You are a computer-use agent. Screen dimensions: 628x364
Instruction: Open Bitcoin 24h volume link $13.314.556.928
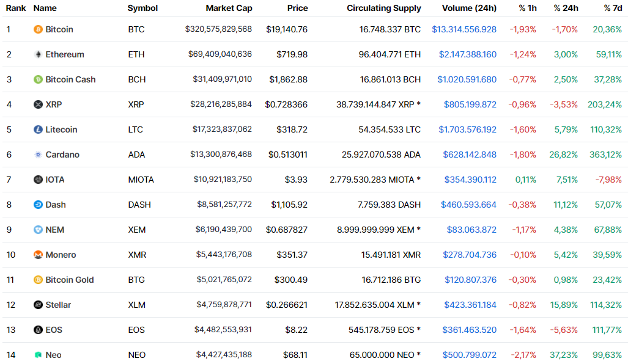click(x=464, y=29)
